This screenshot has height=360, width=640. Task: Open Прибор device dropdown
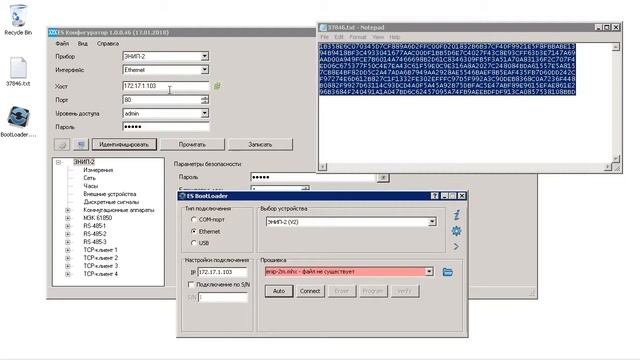[204, 56]
